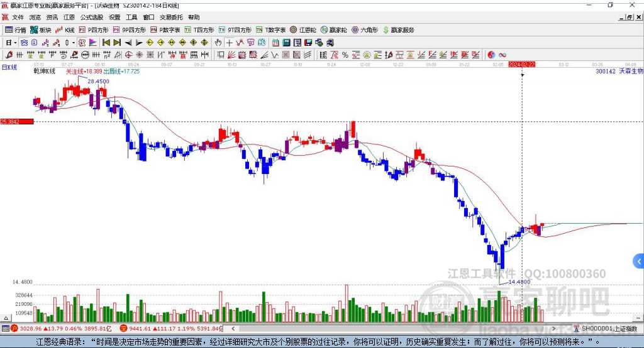This screenshot has height=348, width=644.
Task: Click the horizontal scrollbar right arrow
Action: 553,329
